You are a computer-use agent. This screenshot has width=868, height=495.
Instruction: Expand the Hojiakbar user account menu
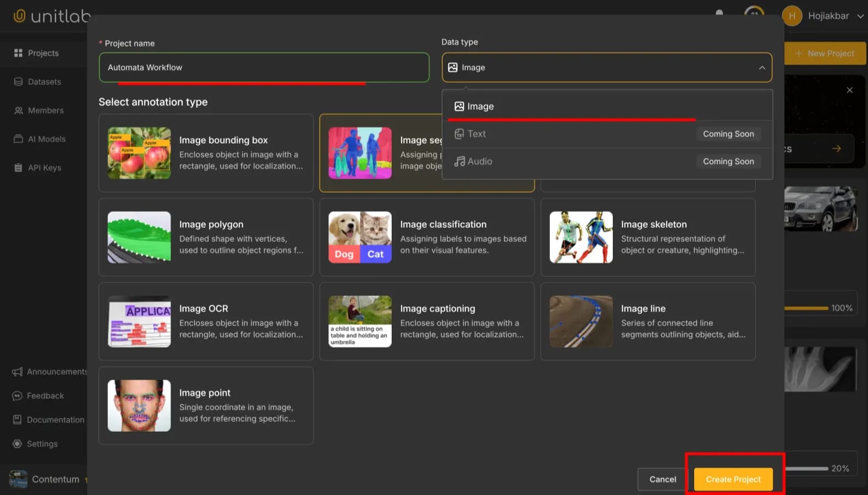[860, 16]
